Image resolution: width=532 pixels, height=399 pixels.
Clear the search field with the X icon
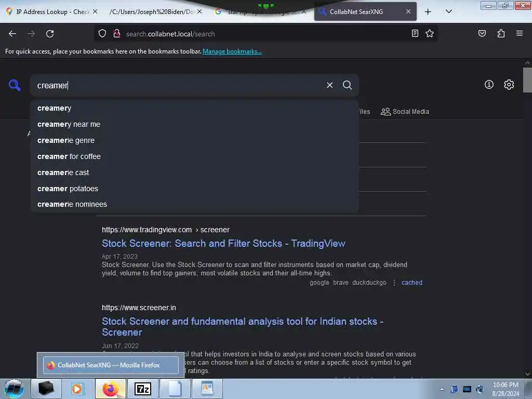click(x=329, y=85)
